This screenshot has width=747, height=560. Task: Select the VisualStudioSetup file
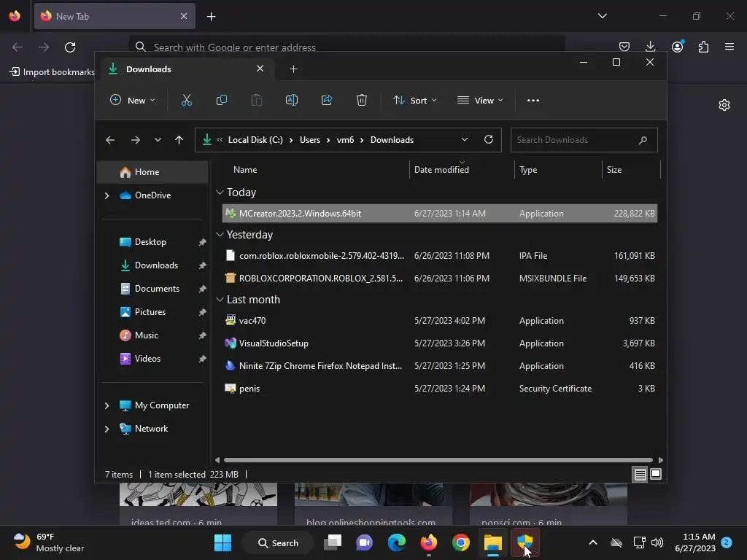click(440, 343)
